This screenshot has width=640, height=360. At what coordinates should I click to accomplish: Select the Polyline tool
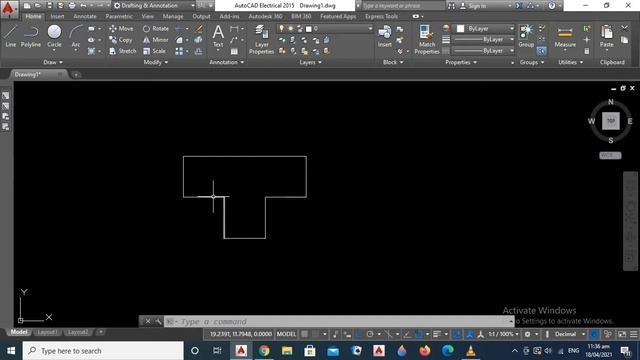31,36
